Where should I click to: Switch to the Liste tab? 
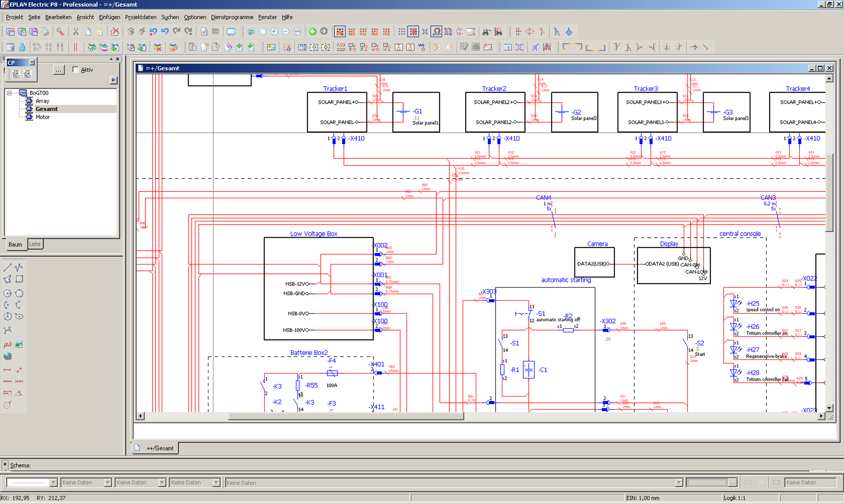pyautogui.click(x=35, y=244)
